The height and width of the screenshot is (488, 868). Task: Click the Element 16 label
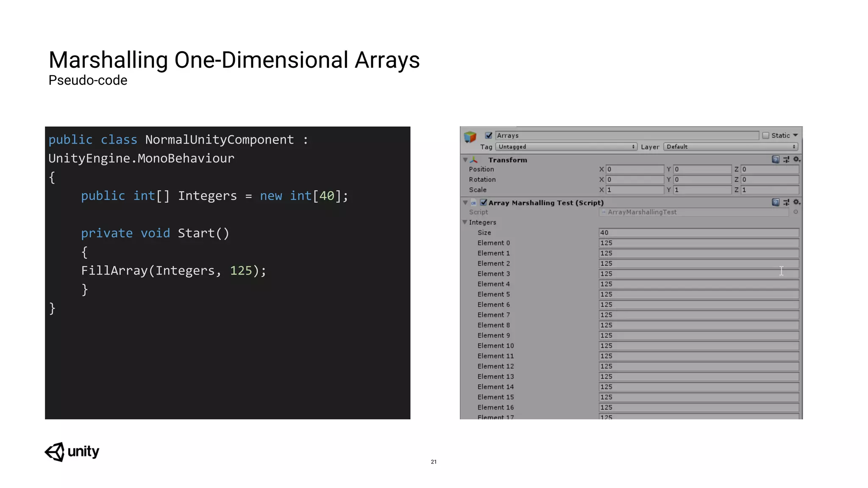coord(496,407)
